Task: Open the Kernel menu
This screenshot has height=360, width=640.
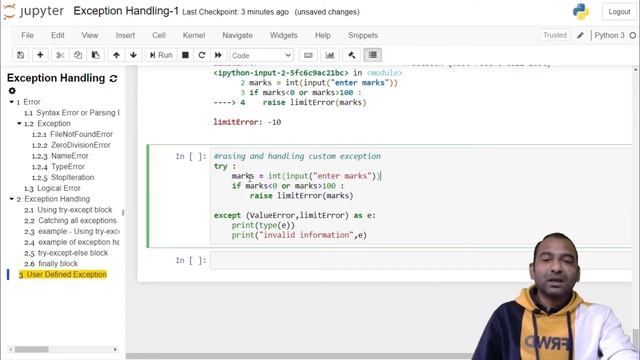Action: [x=194, y=36]
